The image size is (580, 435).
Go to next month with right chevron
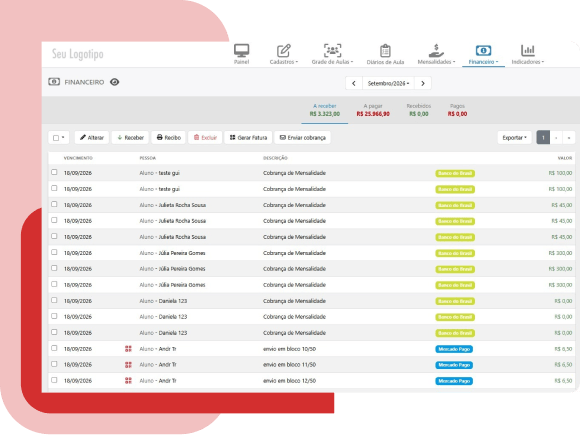[x=423, y=83]
